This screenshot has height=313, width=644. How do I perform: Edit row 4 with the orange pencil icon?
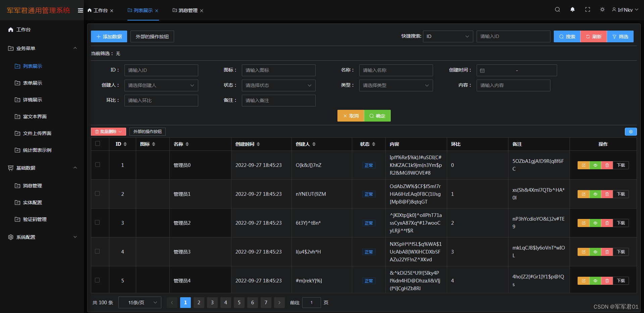click(583, 252)
